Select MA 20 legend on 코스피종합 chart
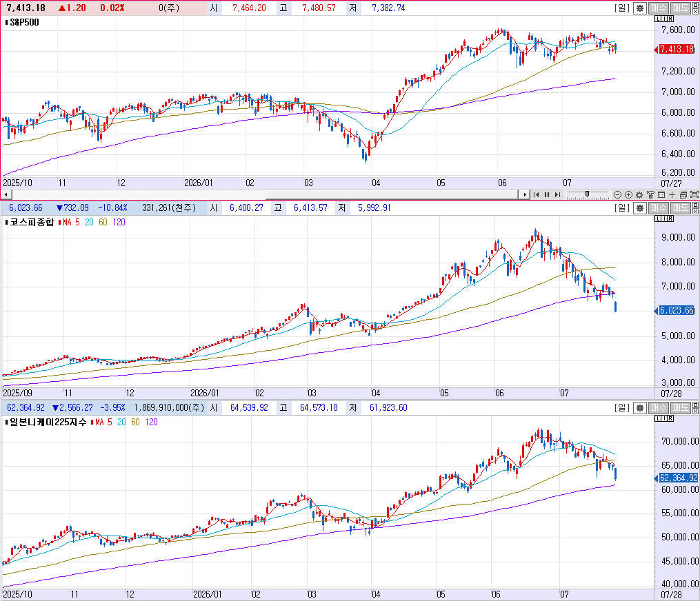The width and height of the screenshot is (700, 601). 89,222
